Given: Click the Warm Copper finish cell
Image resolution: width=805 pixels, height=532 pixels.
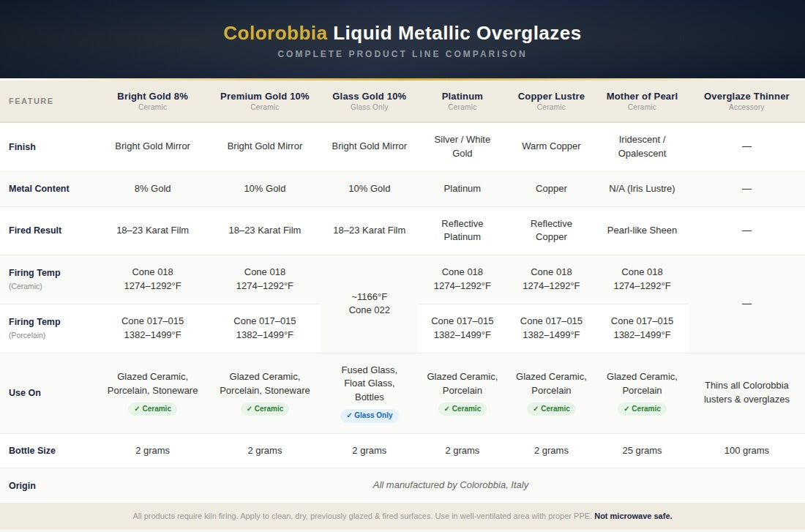Looking at the screenshot, I should tap(551, 146).
